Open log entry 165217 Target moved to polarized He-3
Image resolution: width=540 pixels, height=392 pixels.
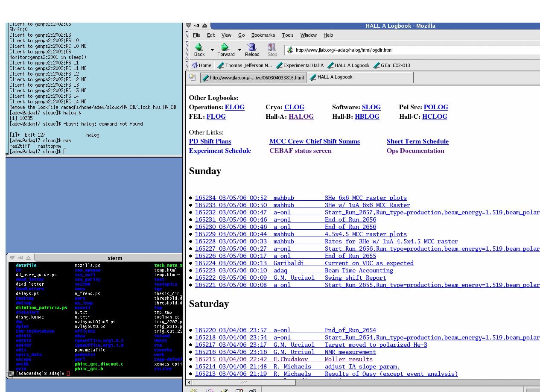pyautogui.click(x=311, y=345)
